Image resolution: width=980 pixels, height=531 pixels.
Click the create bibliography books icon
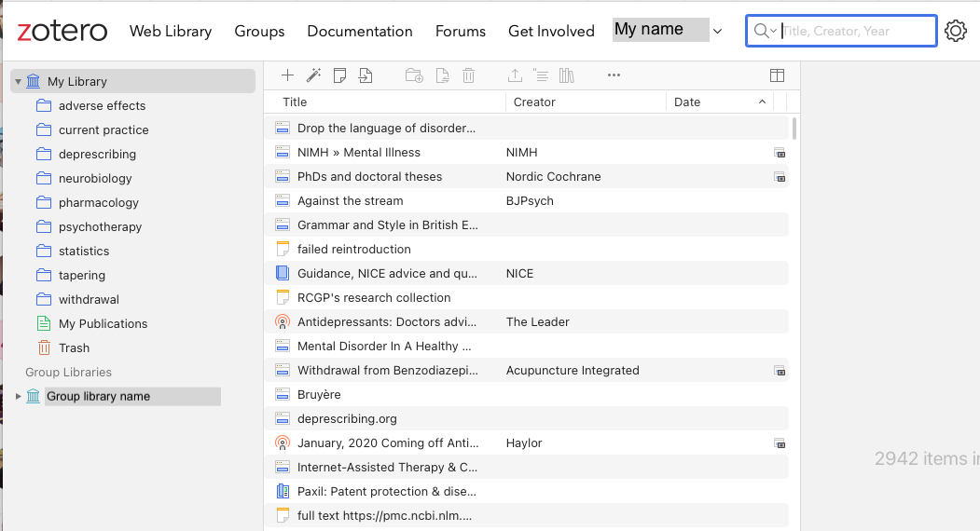pos(566,75)
